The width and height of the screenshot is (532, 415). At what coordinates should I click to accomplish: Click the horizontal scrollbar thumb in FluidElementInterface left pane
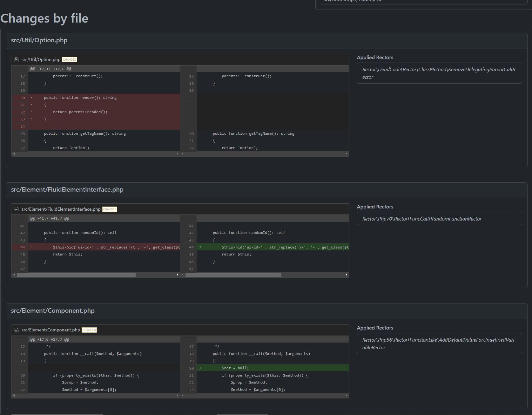[76, 275]
